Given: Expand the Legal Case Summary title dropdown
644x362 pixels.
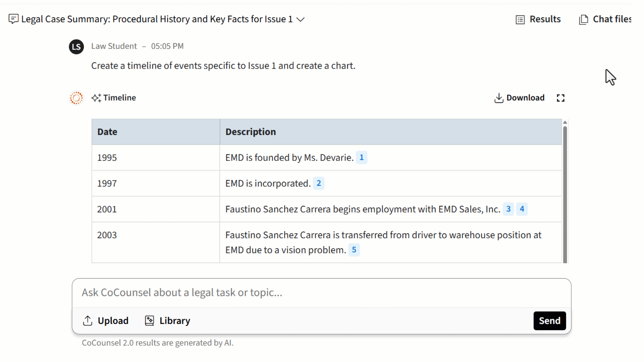Looking at the screenshot, I should point(301,19).
